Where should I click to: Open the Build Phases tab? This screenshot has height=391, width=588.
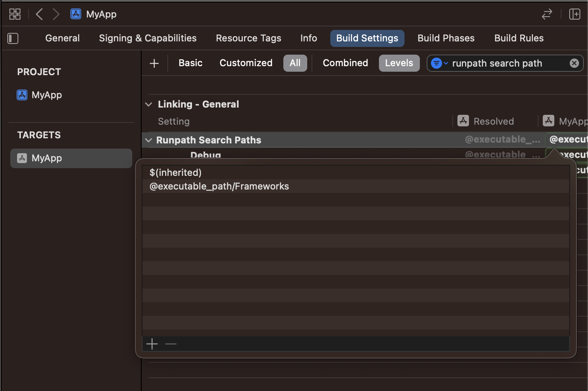pyautogui.click(x=446, y=38)
